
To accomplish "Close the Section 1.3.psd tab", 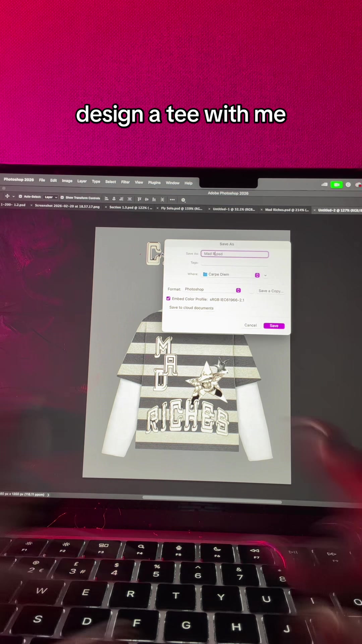I will 106,207.
